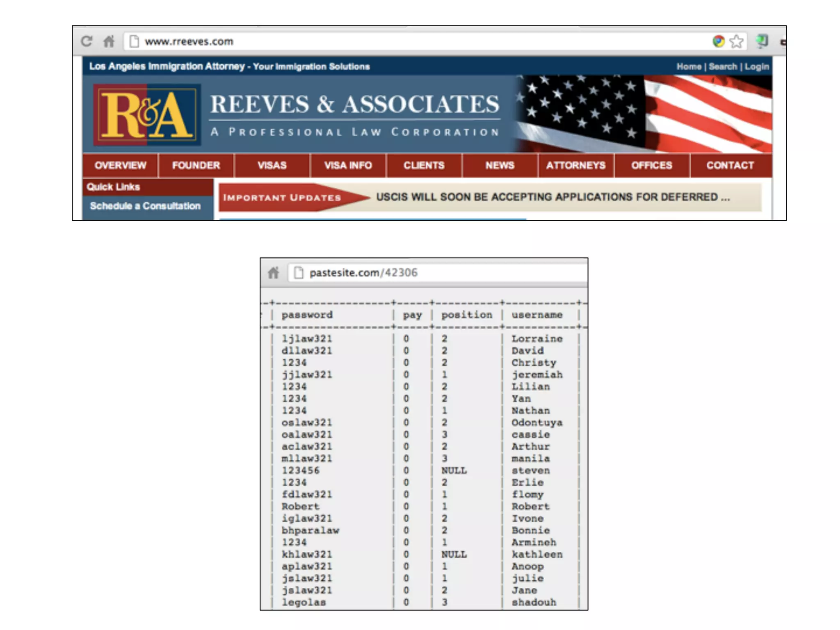The height and width of the screenshot is (630, 840).
Task: Select the ATTORNEYS navigation tab
Action: click(x=575, y=165)
